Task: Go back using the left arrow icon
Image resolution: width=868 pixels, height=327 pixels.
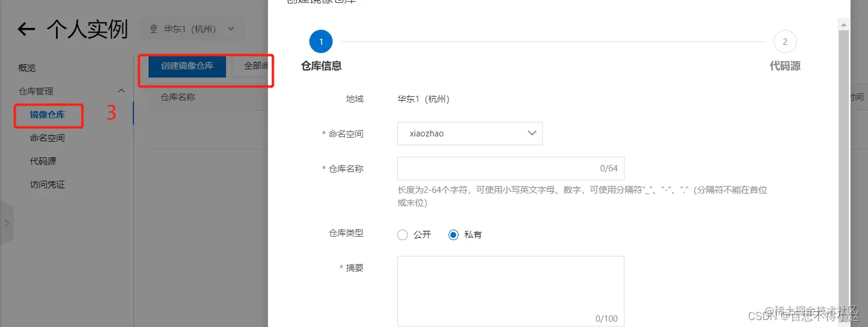Action: [26, 29]
